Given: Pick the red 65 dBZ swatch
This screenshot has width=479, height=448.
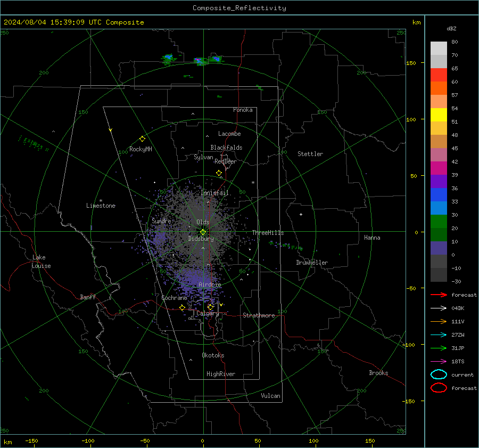Looking at the screenshot, I should pyautogui.click(x=439, y=75).
